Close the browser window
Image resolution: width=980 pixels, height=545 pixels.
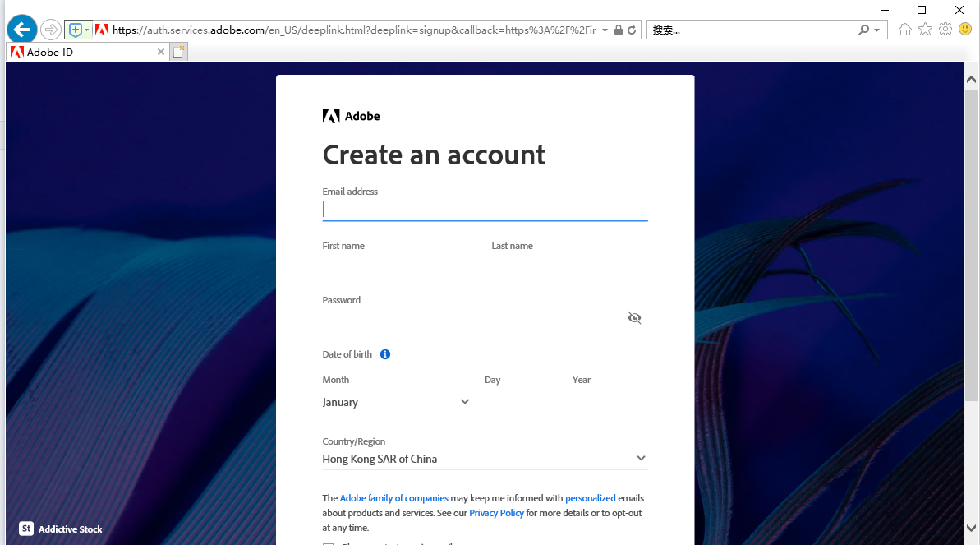pos(959,10)
